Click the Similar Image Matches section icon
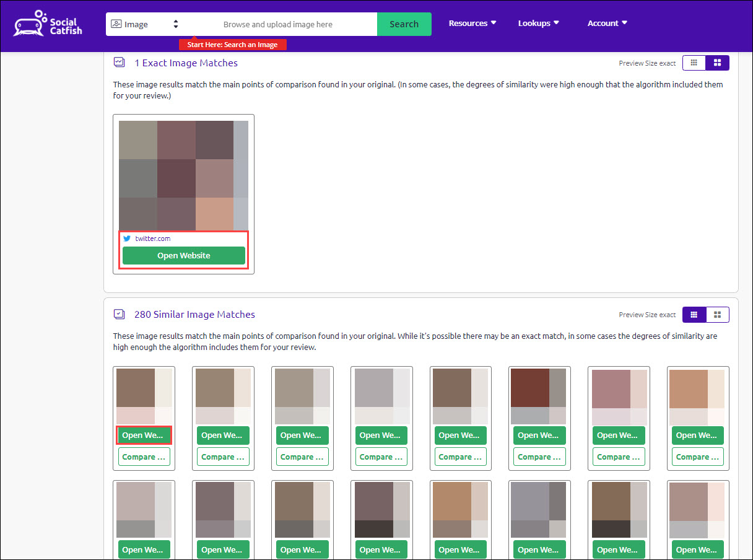Image resolution: width=753 pixels, height=560 pixels. (119, 314)
